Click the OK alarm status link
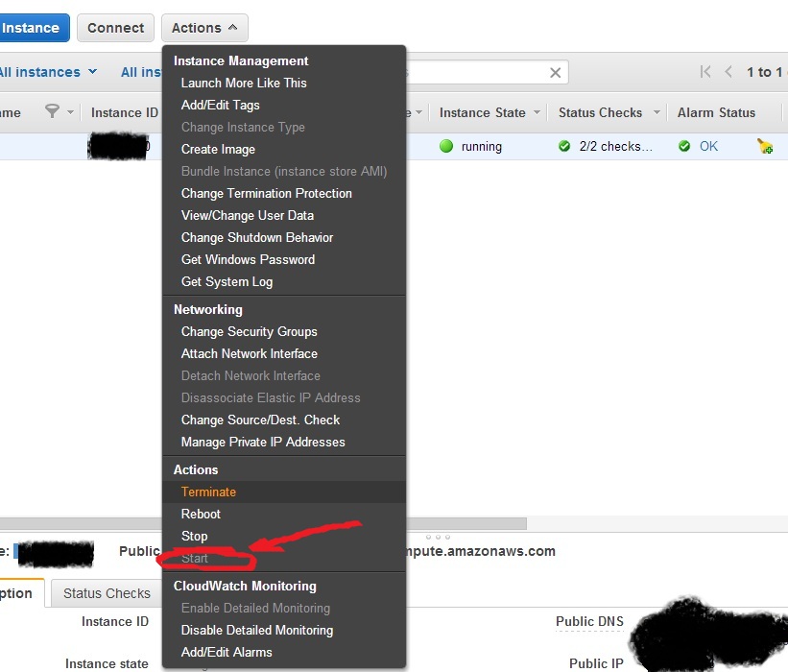This screenshot has width=788, height=672. [x=708, y=146]
